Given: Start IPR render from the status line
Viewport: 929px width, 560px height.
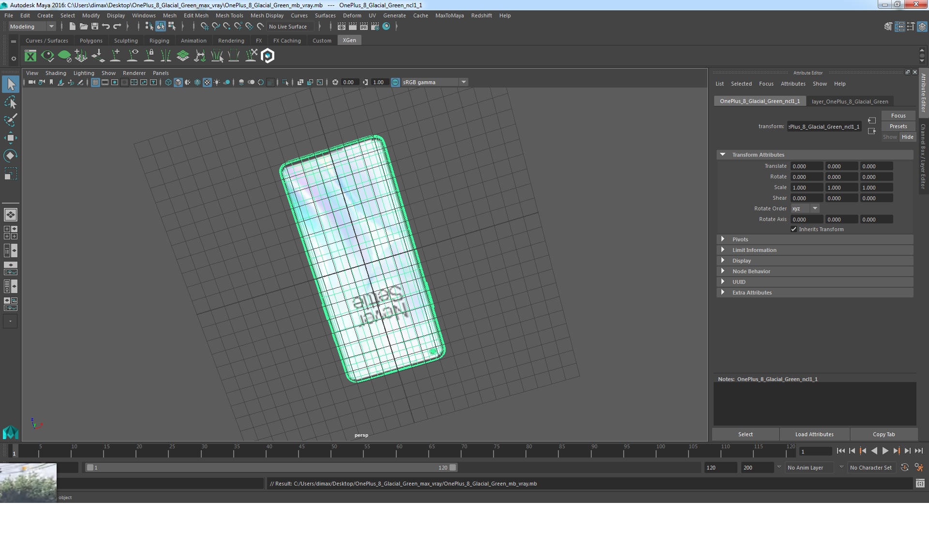Looking at the screenshot, I should [x=364, y=27].
